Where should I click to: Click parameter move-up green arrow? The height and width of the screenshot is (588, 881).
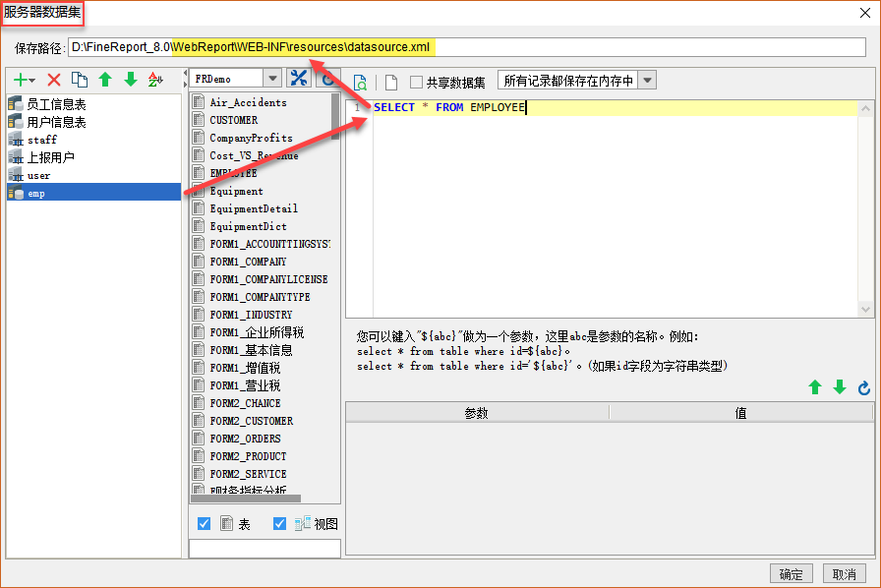coord(815,387)
